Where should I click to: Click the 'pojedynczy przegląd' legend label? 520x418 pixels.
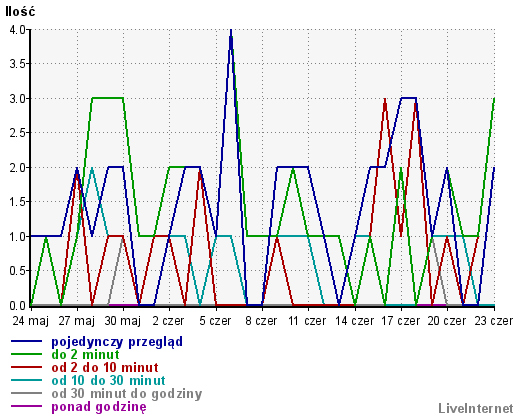coord(117,342)
